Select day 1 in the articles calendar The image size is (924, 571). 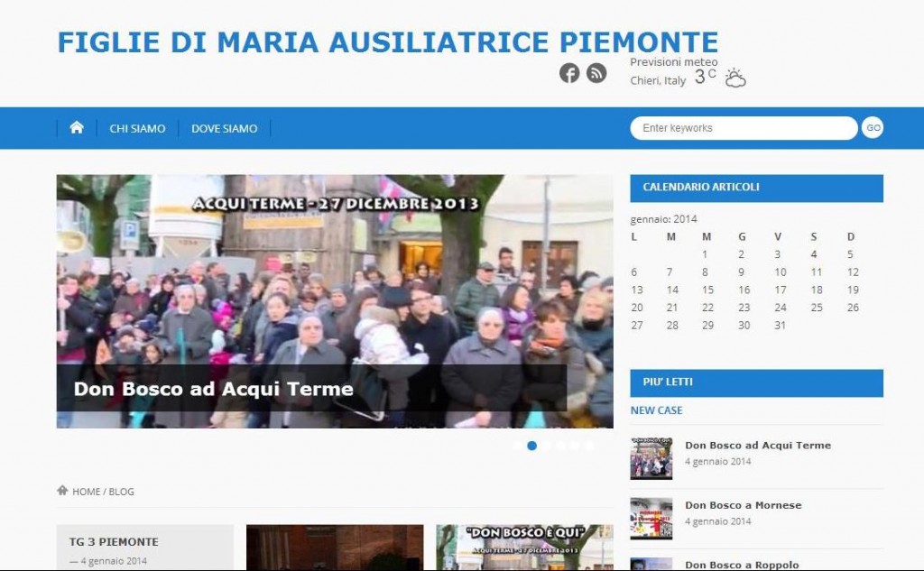click(x=705, y=254)
